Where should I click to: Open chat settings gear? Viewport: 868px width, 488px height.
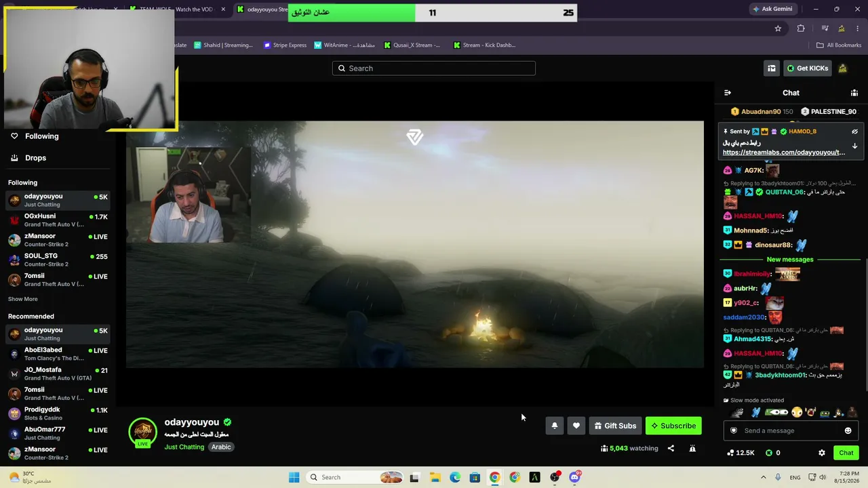(x=821, y=453)
